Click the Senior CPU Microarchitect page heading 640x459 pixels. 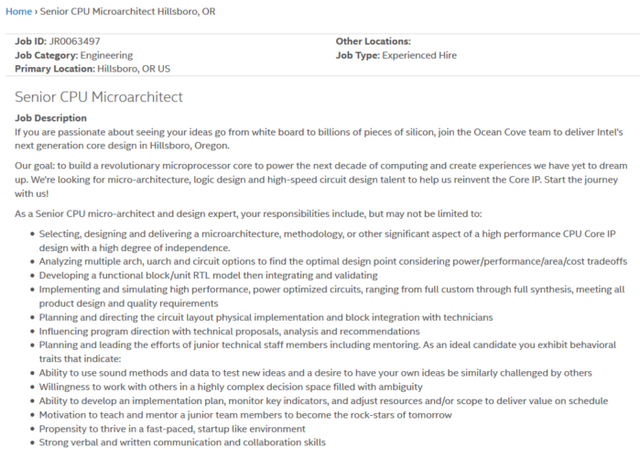pos(99,97)
